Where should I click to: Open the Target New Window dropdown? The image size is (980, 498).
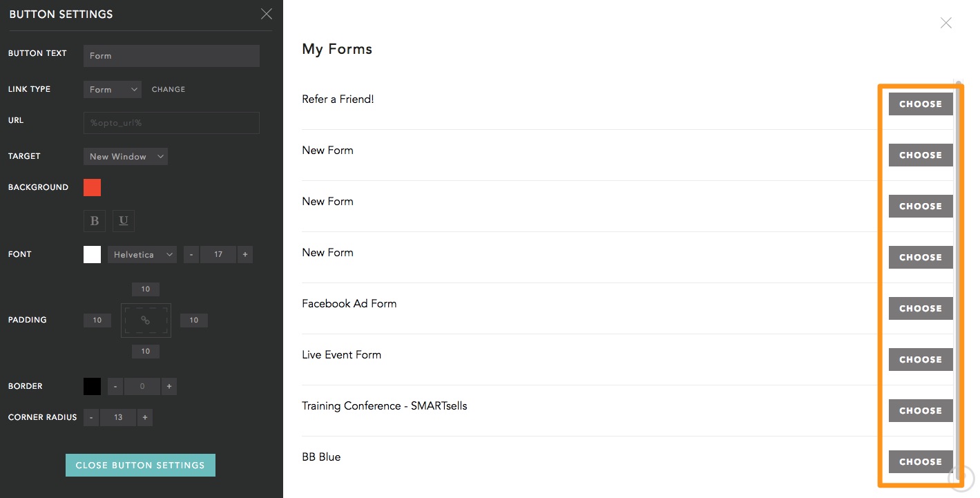click(126, 156)
